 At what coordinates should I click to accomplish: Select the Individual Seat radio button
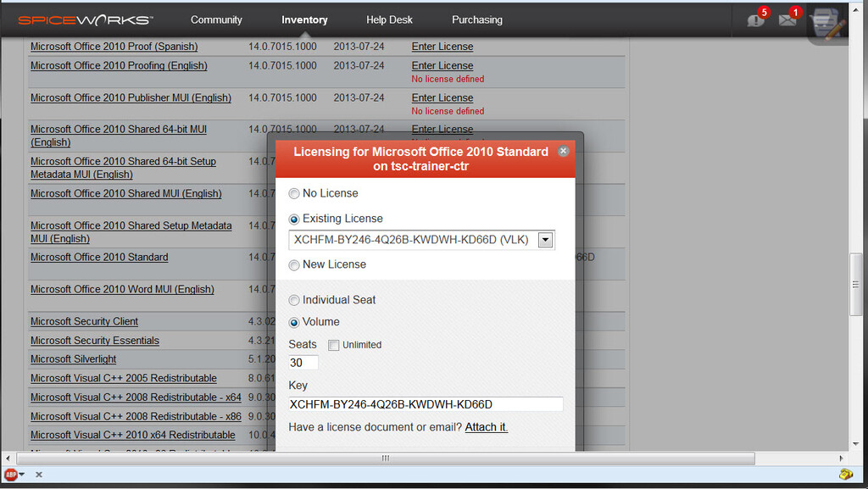[x=294, y=300]
